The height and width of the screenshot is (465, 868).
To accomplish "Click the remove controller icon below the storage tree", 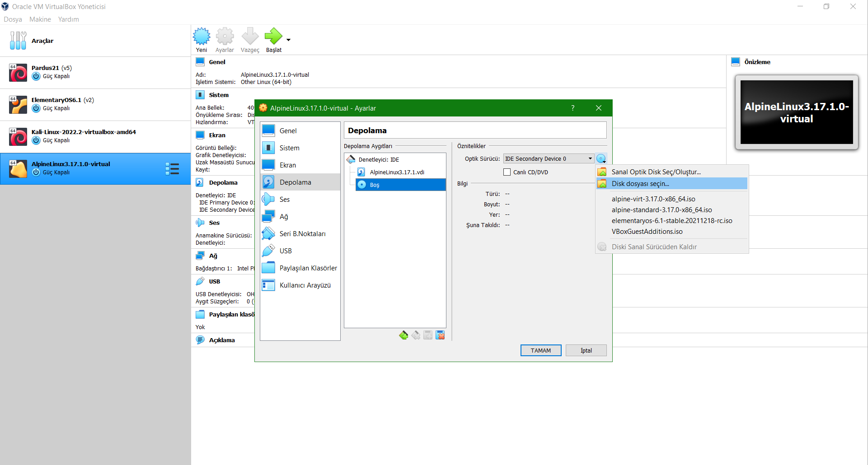I will click(x=416, y=335).
